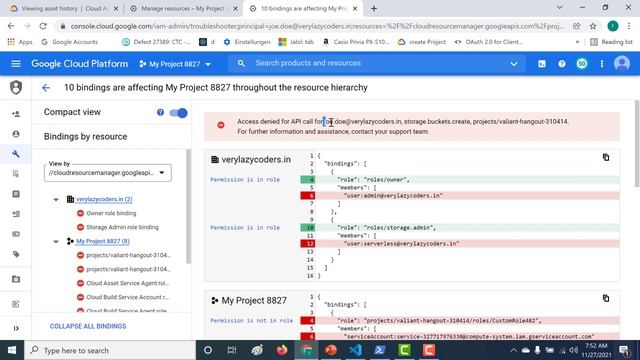
Task: Open Chrome tab search chevron
Action: [x=560, y=8]
